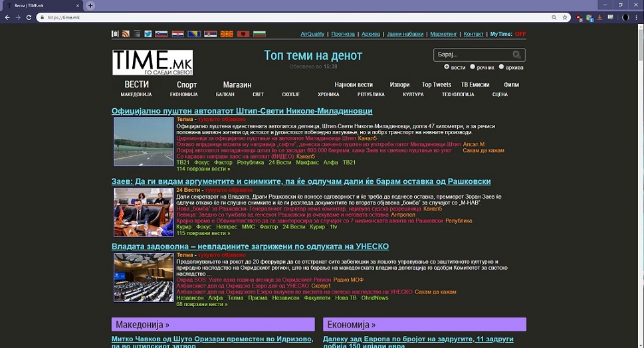Select the ХРОНИКА category
The width and height of the screenshot is (644, 348).
[328, 94]
